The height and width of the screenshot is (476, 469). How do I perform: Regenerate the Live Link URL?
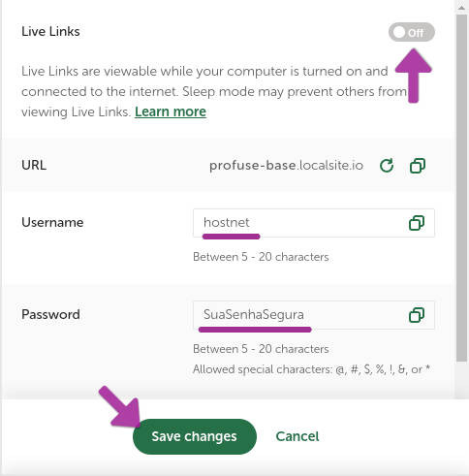[x=387, y=166]
